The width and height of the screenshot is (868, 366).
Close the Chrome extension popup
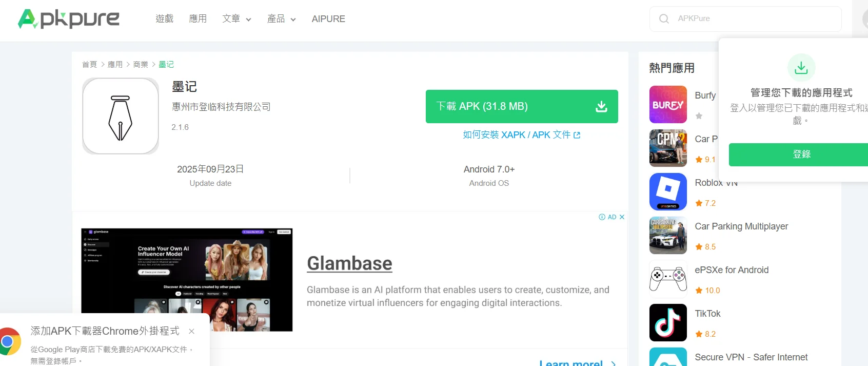click(x=191, y=331)
